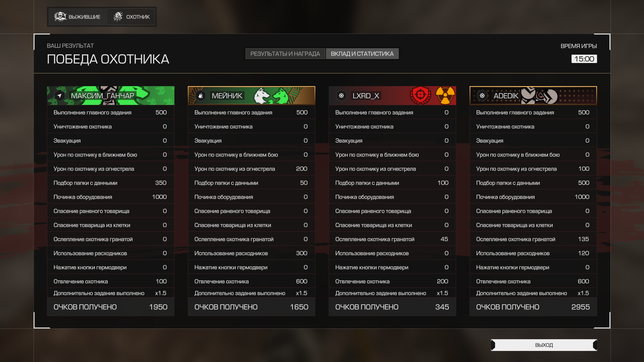Click the red crosshair emblem badge

pos(420,96)
